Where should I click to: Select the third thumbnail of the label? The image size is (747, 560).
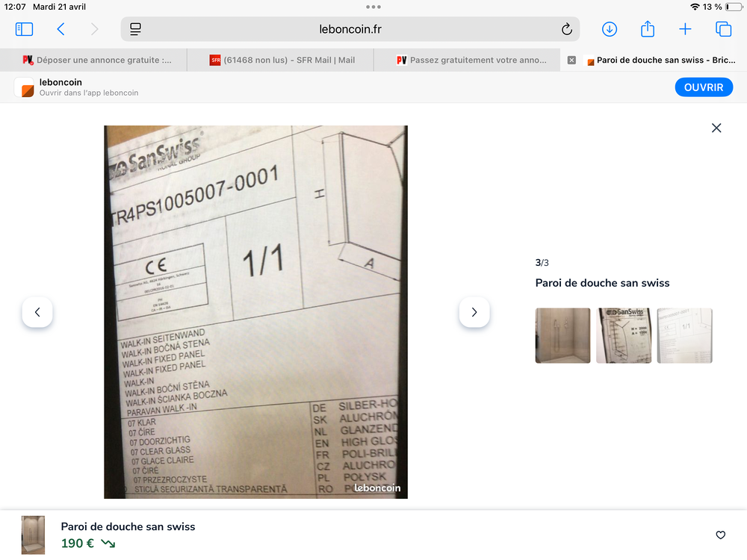[x=684, y=335]
